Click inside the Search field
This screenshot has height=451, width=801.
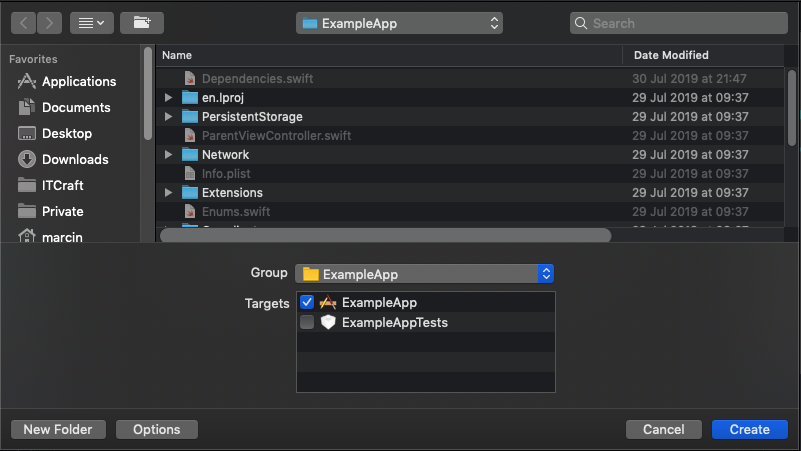680,22
